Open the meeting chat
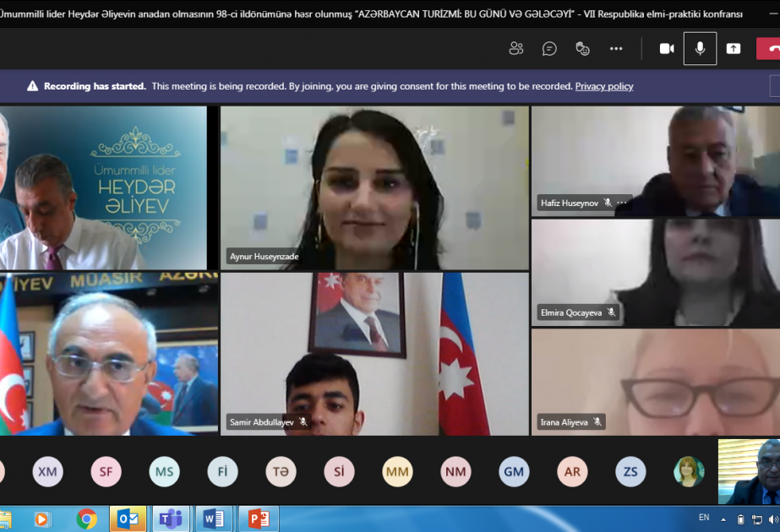This screenshot has height=532, width=780. tap(549, 49)
